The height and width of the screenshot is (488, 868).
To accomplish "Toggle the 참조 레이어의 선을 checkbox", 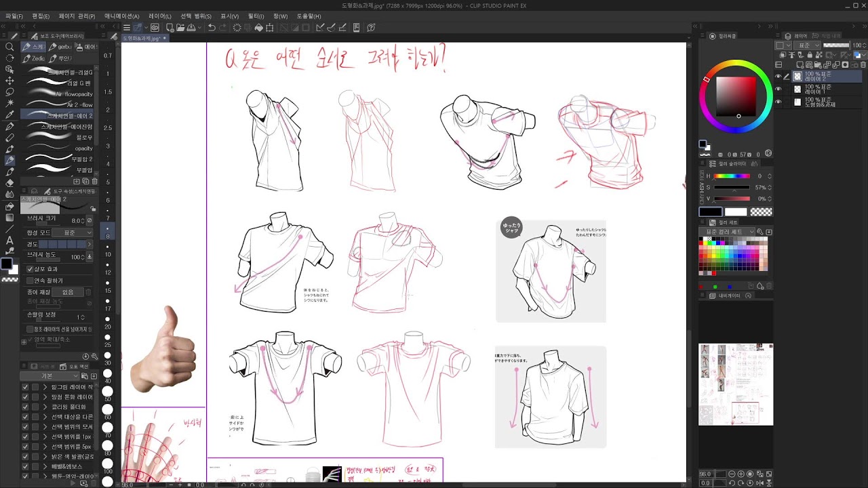I will pyautogui.click(x=30, y=329).
